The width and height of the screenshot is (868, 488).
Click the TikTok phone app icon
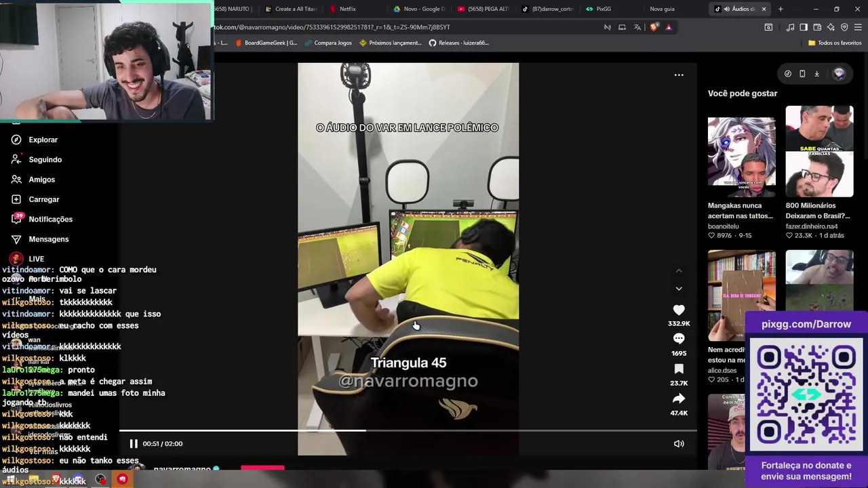(x=802, y=74)
